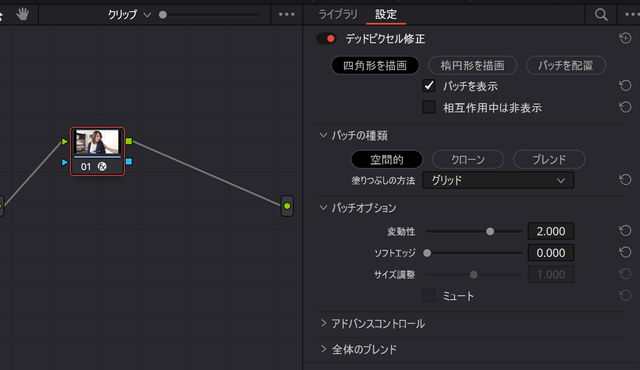Enable the 相互作用中は非表示 checkbox
This screenshot has height=370, width=640.
coord(429,107)
